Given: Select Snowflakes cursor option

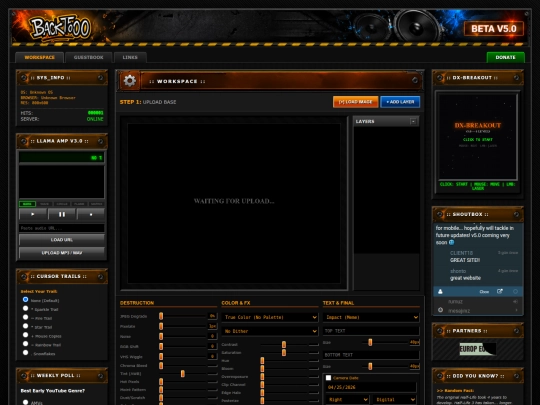Looking at the screenshot, I should click(25, 353).
